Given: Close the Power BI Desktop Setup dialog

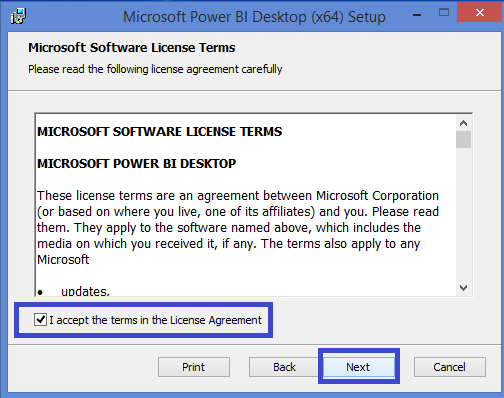Looking at the screenshot, I should point(480,13).
